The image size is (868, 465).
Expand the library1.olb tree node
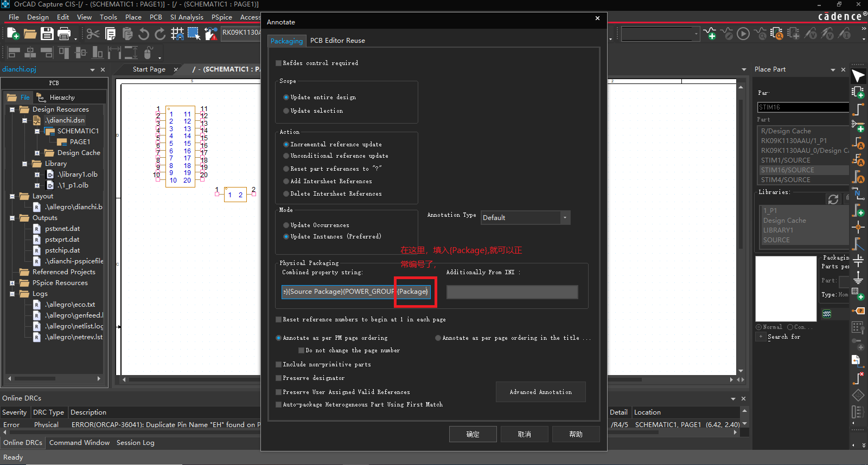[x=37, y=175]
